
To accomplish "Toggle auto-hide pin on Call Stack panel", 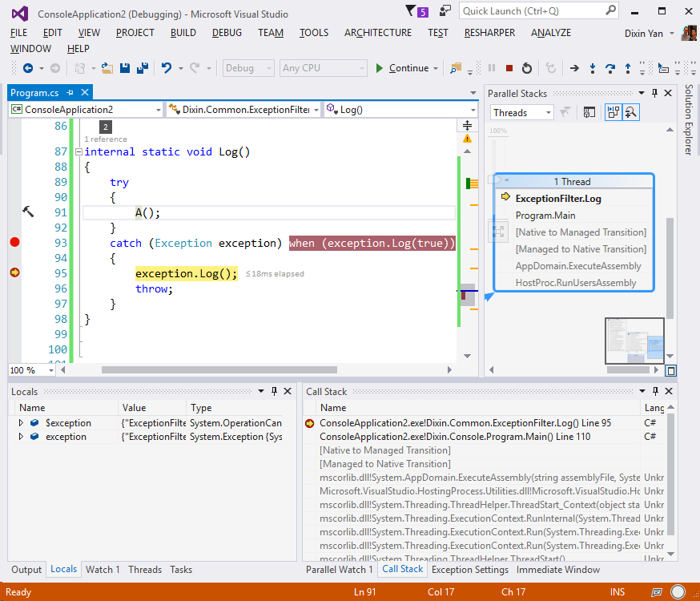I will pyautogui.click(x=655, y=391).
